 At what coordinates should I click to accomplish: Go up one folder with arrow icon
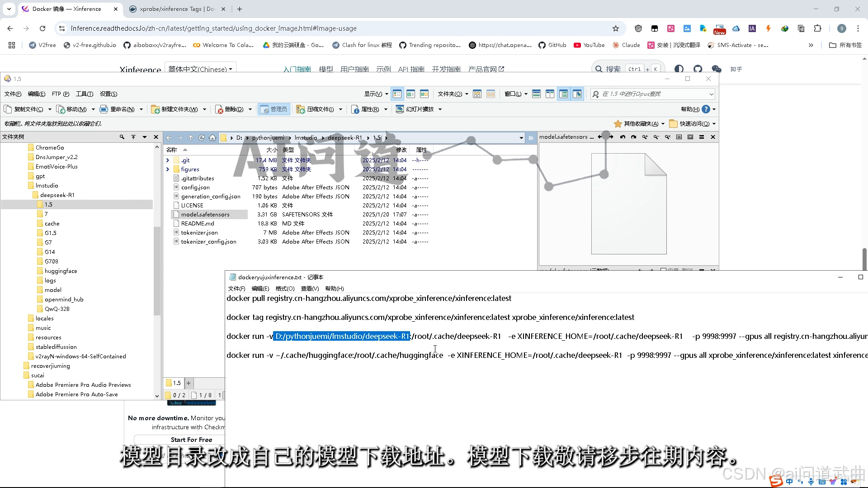point(191,138)
